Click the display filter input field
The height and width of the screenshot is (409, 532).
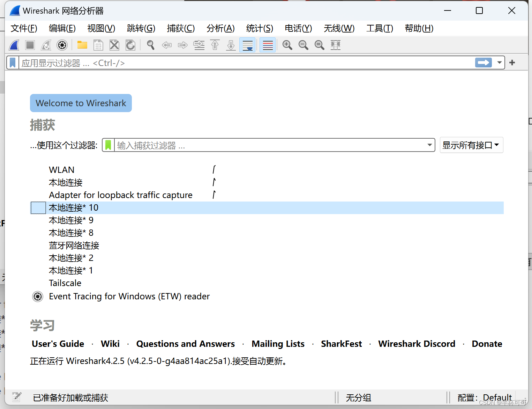[x=246, y=63]
